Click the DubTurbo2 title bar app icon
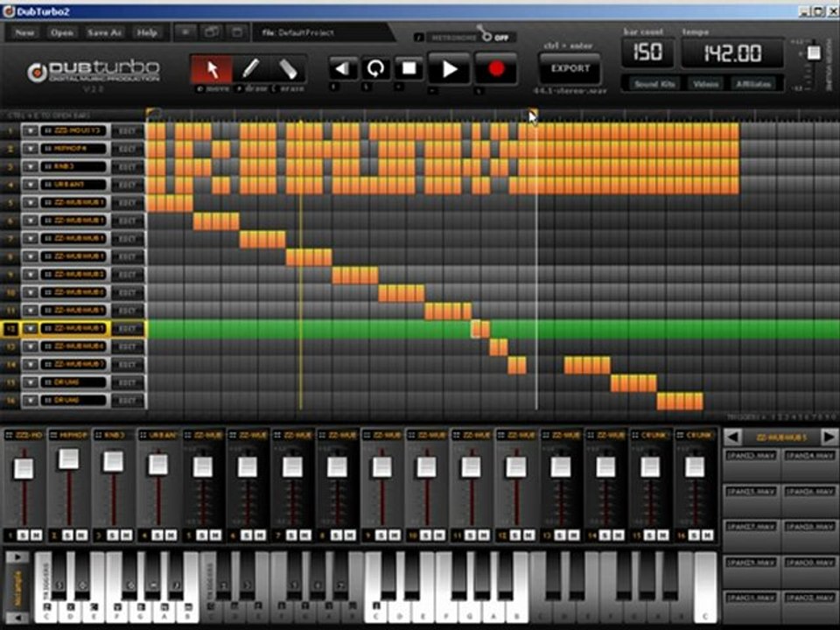This screenshot has width=840, height=630. point(9,11)
